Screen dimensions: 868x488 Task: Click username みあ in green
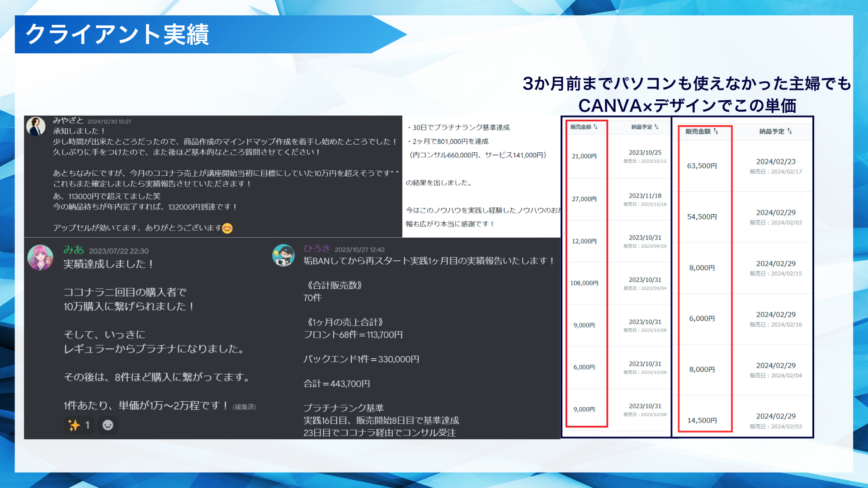(74, 250)
